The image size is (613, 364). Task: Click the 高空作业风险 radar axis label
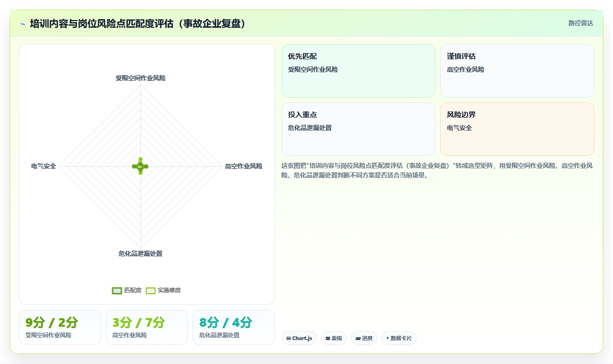pyautogui.click(x=244, y=166)
